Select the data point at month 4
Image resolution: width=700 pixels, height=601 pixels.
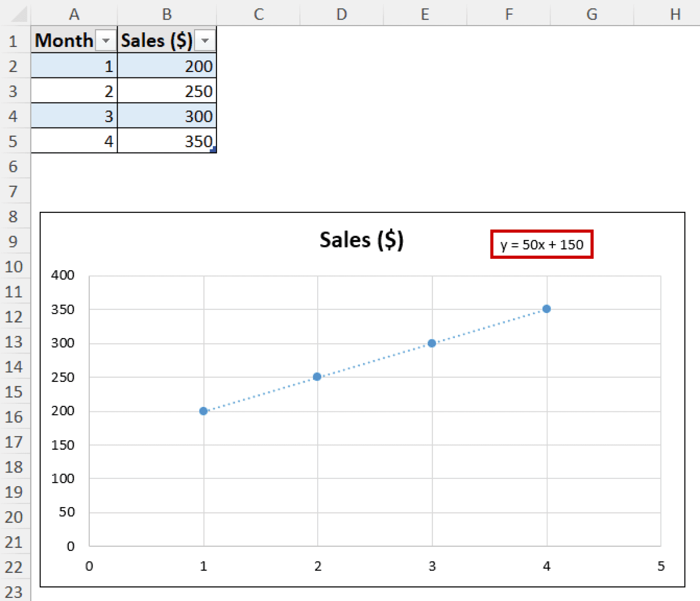click(x=546, y=309)
